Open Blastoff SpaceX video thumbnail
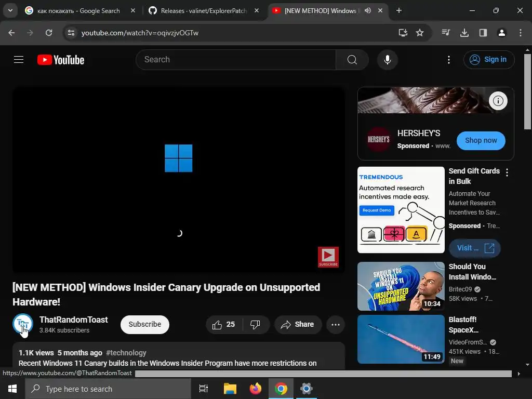This screenshot has height=399, width=532. [x=401, y=339]
